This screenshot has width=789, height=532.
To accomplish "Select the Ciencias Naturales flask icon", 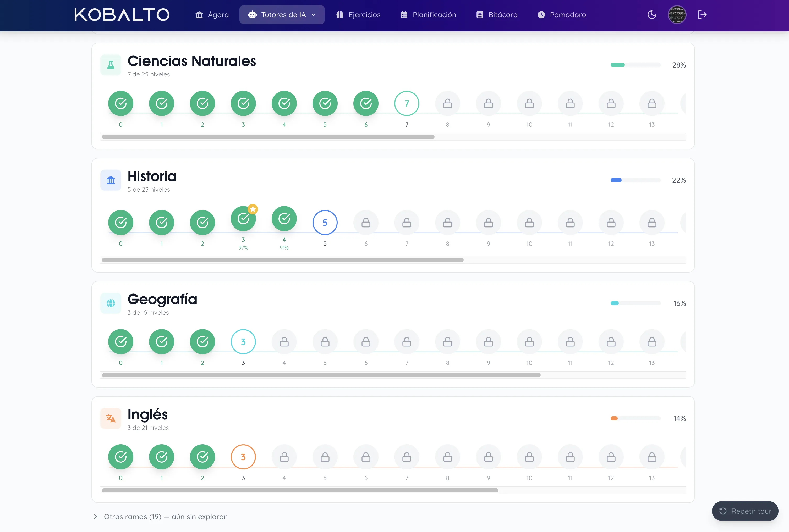I will pos(111,65).
